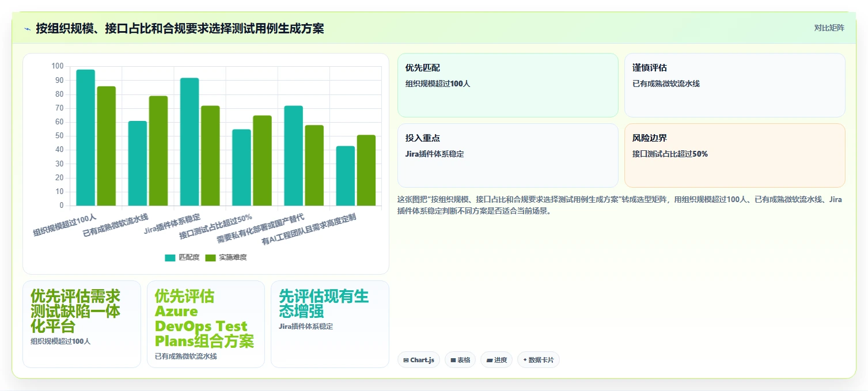The height and width of the screenshot is (391, 868).
Task: Click teal bar for Jira插件体系稳定
Action: [189, 142]
